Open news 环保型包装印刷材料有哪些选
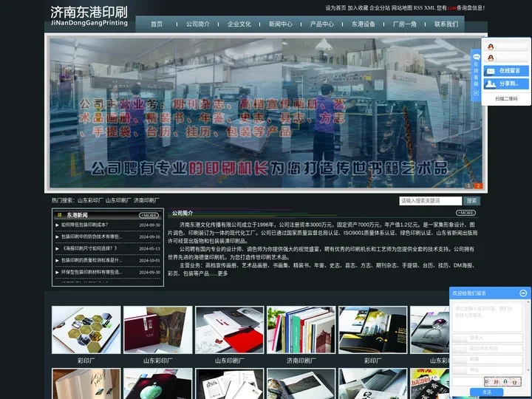The image size is (532, 399). [x=92, y=272]
